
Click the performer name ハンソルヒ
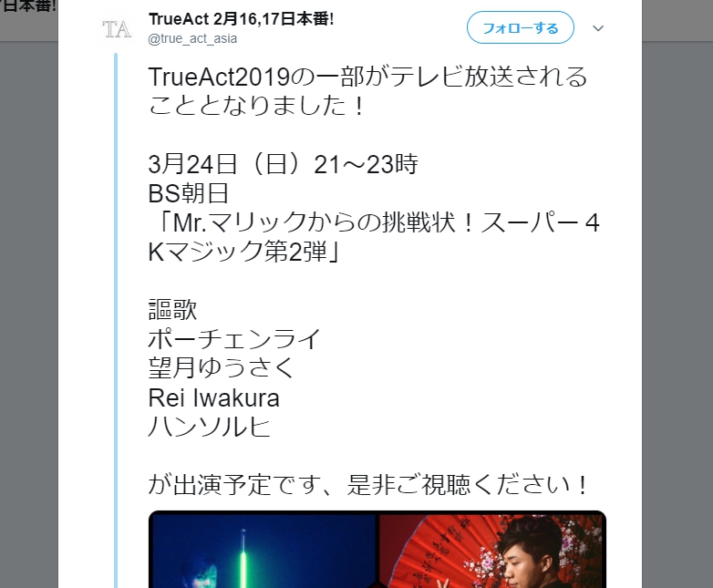pos(210,427)
